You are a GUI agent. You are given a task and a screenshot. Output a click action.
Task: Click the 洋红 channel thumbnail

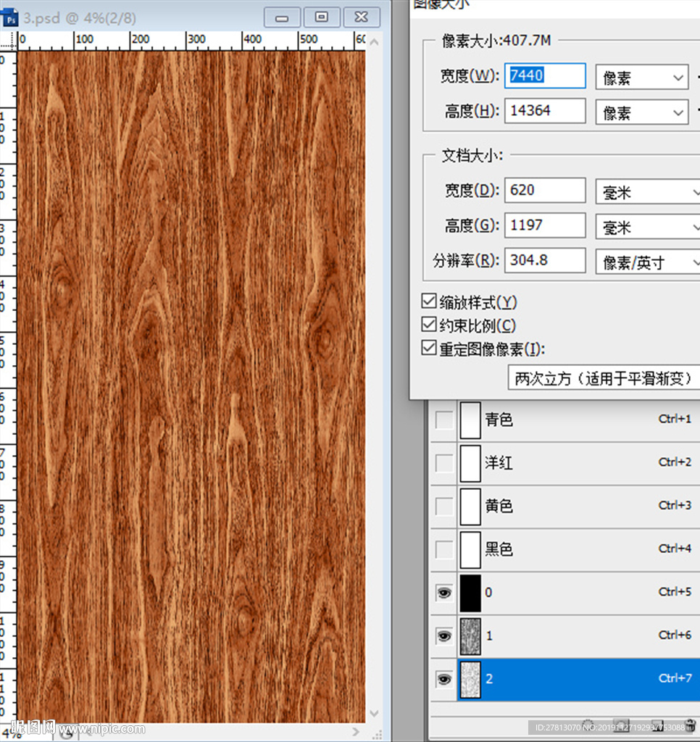[x=470, y=463]
